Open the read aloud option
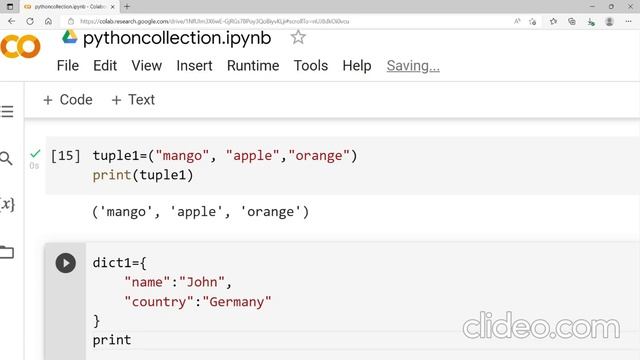This screenshot has height=360, width=640. click(x=517, y=21)
